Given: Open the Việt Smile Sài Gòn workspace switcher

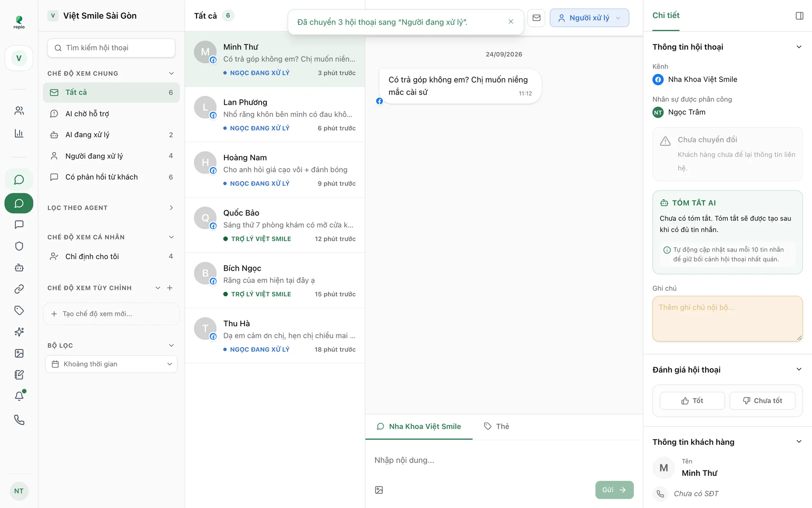Looking at the screenshot, I should point(92,16).
